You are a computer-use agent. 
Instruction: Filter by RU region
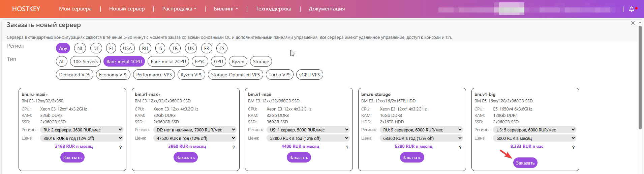click(145, 48)
